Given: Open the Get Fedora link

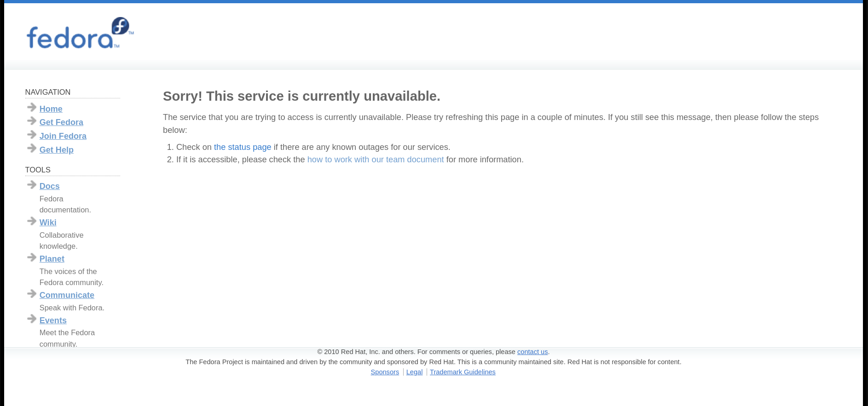Looking at the screenshot, I should pos(61,122).
